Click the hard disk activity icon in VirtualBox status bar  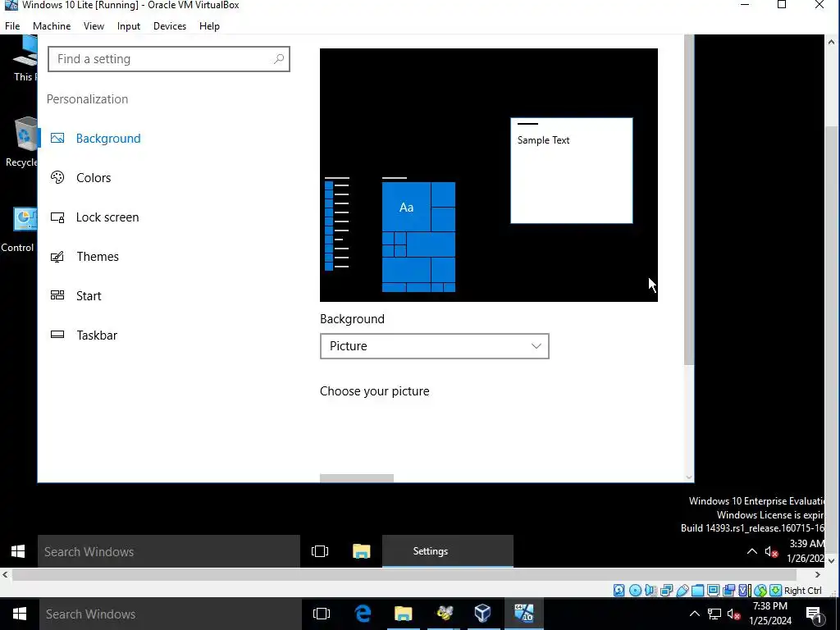point(619,591)
